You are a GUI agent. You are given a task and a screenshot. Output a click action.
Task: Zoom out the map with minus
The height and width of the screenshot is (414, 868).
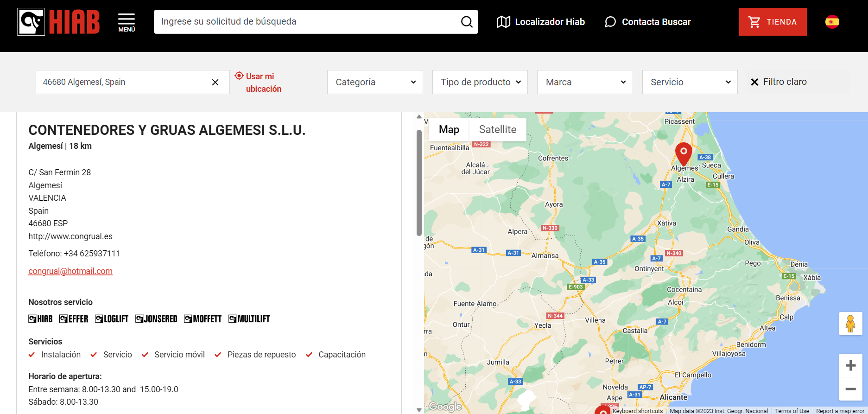[850, 389]
